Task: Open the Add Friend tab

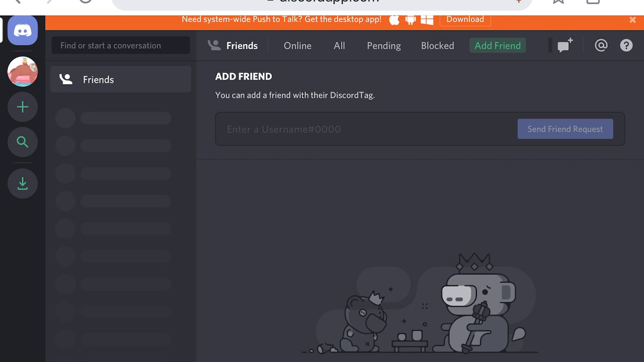Action: 498,46
